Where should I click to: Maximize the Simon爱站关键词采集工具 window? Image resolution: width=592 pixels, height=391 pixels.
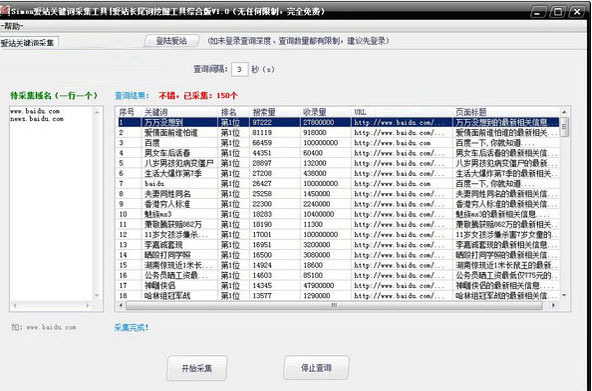coord(558,12)
